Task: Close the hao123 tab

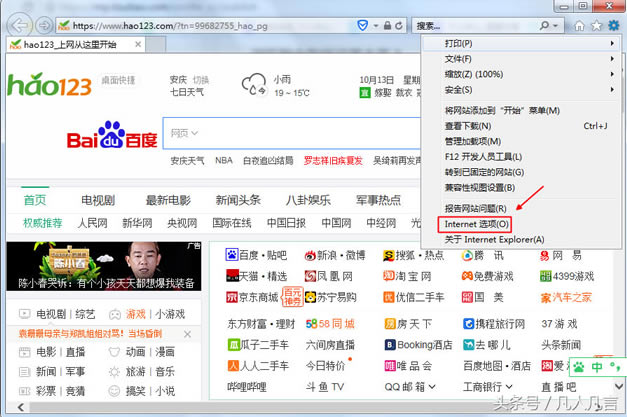Action: point(138,44)
